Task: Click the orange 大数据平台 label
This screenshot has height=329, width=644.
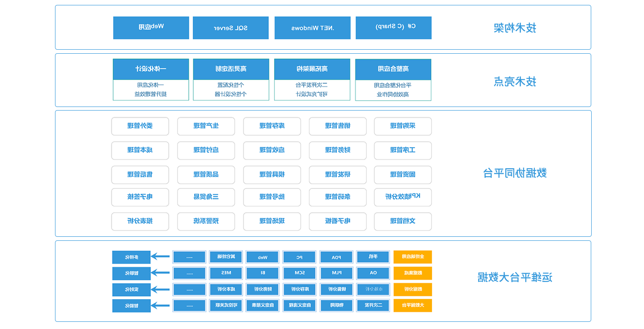Action: (x=412, y=306)
